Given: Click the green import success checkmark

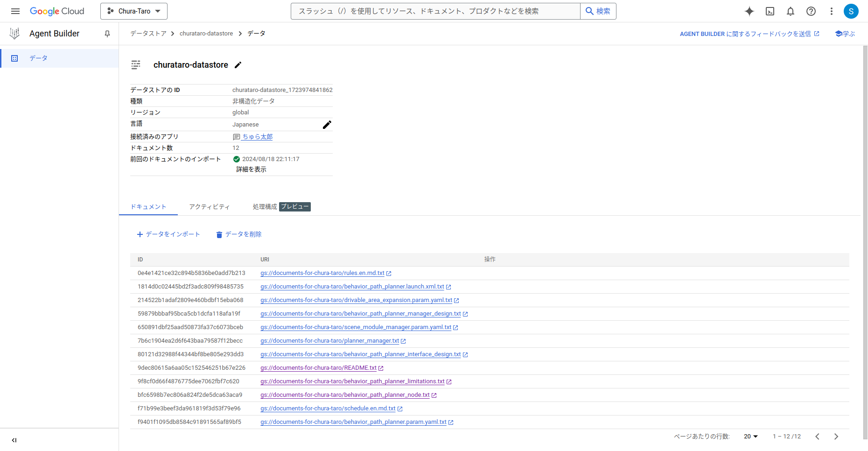Looking at the screenshot, I should tap(237, 159).
